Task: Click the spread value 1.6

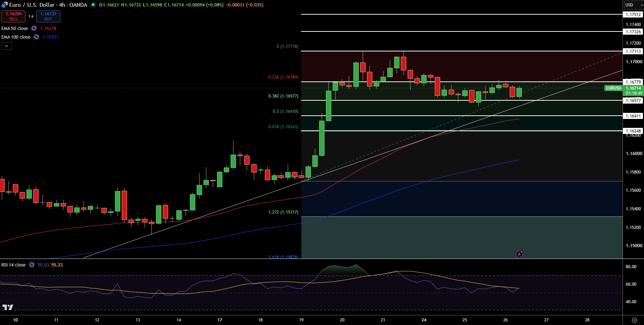Action: pos(31,16)
